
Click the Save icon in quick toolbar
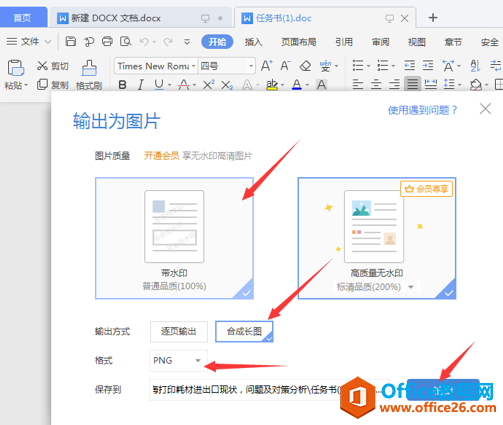pos(71,42)
